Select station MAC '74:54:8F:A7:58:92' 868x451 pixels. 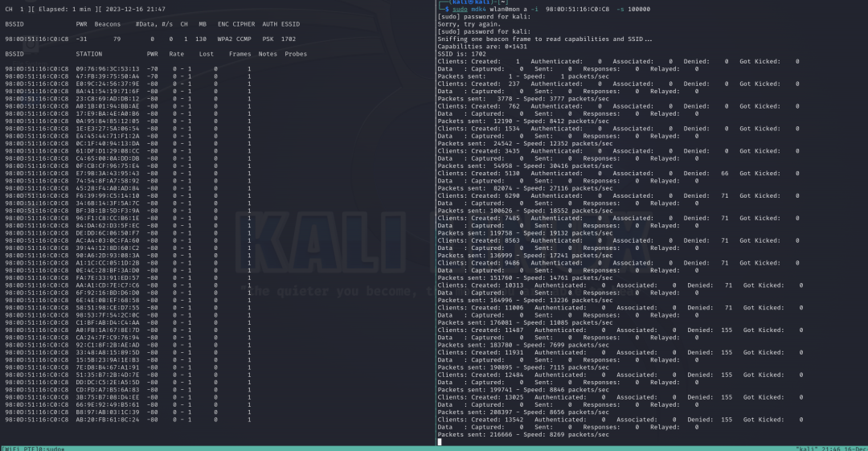(108, 181)
